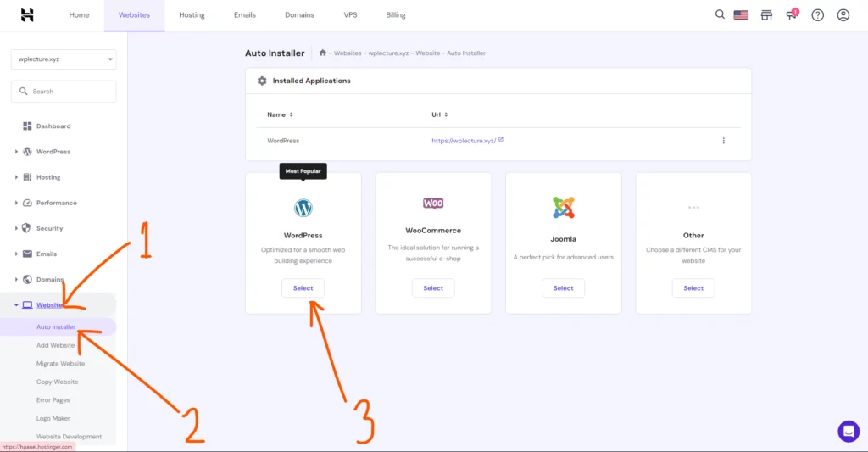The image size is (868, 452).
Task: Expand the WordPress sidebar section arrow
Action: tap(16, 152)
